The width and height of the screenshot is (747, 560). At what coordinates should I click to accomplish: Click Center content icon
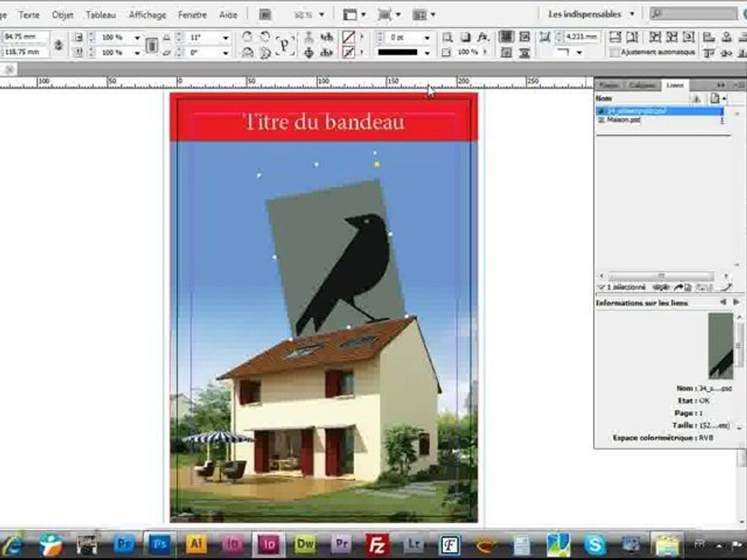(688, 37)
